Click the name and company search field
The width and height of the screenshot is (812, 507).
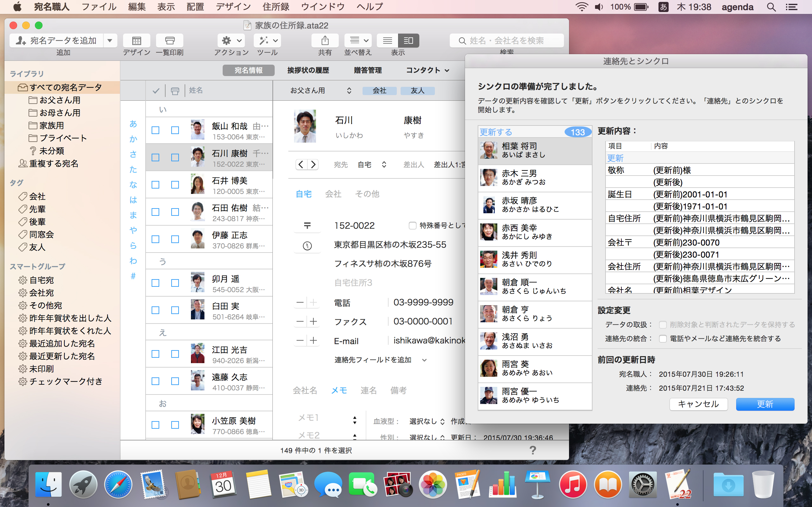tap(507, 41)
